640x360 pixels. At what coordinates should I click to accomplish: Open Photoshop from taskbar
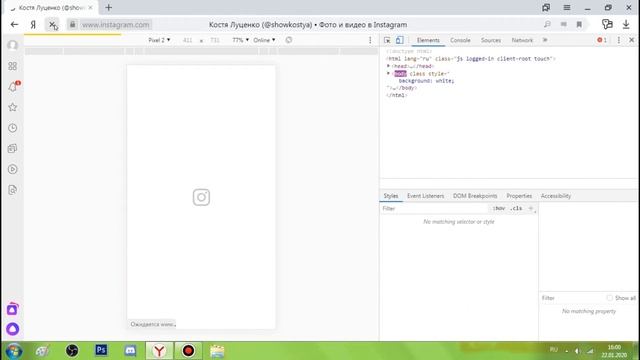click(x=101, y=350)
